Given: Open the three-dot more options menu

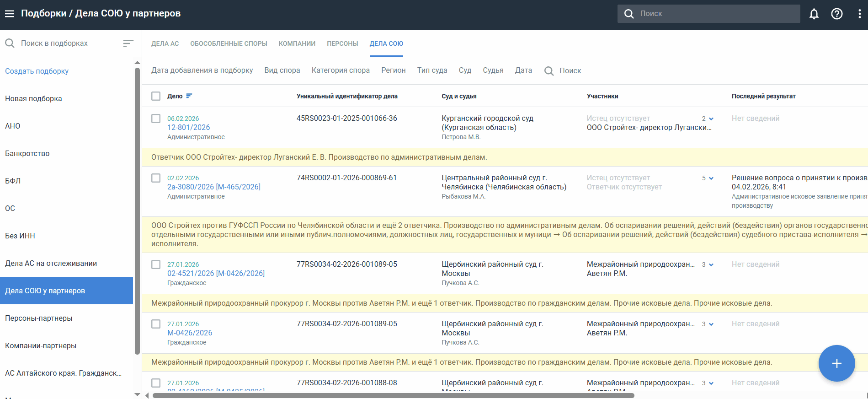Looking at the screenshot, I should click(x=859, y=14).
